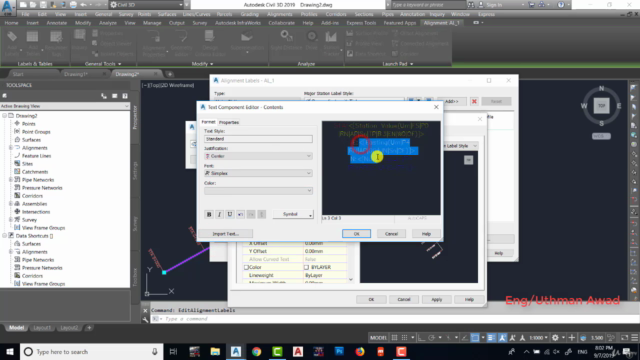Toggle snap mode in status bar

(404, 338)
